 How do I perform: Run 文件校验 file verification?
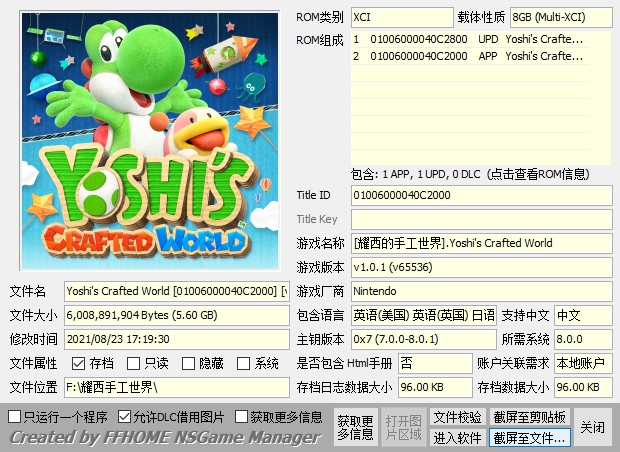(x=457, y=417)
